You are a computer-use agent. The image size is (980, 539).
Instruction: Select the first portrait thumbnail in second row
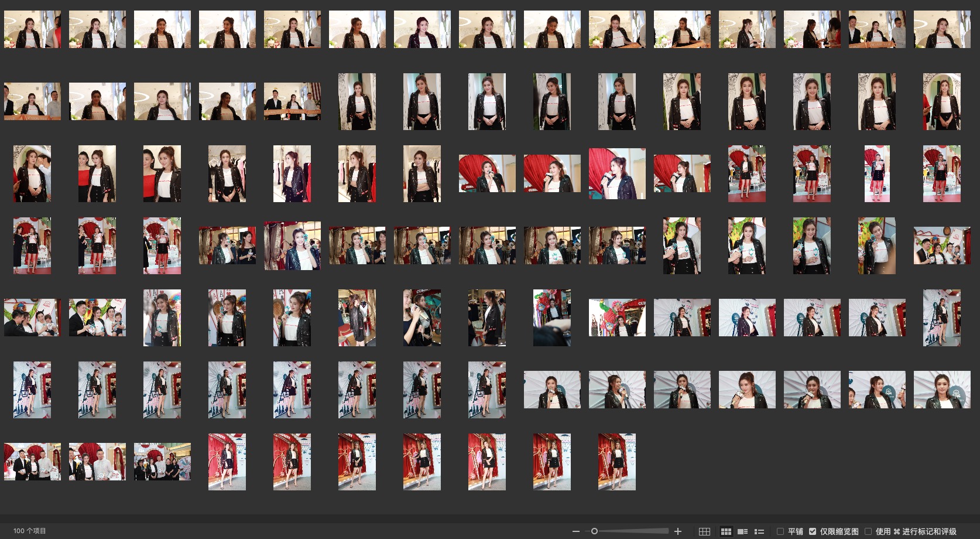(x=357, y=101)
